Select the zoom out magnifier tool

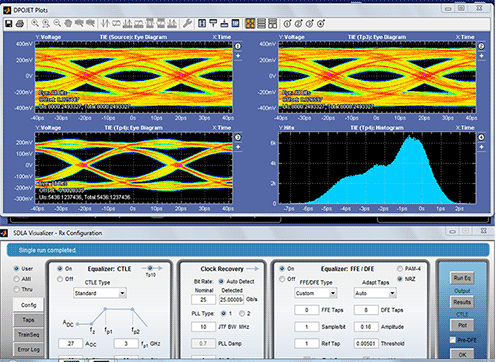tap(57, 23)
